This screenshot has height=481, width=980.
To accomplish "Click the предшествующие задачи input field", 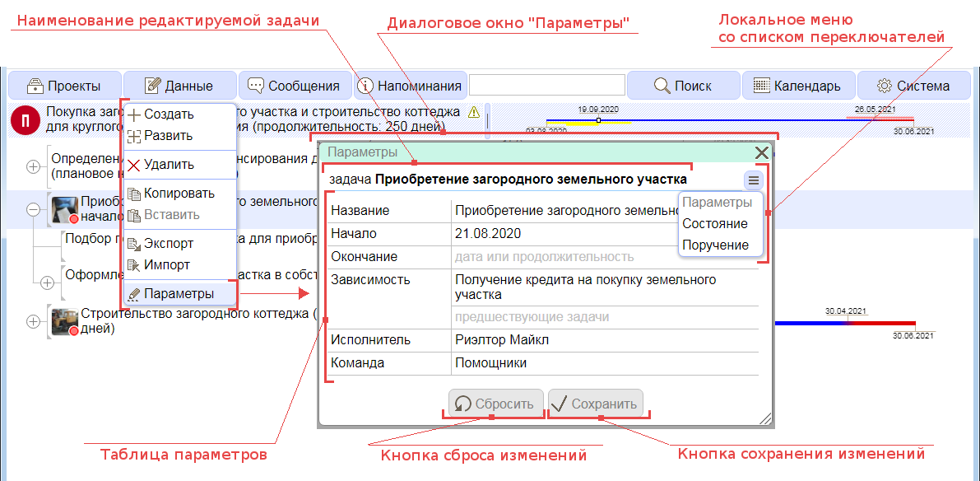I will [x=605, y=317].
